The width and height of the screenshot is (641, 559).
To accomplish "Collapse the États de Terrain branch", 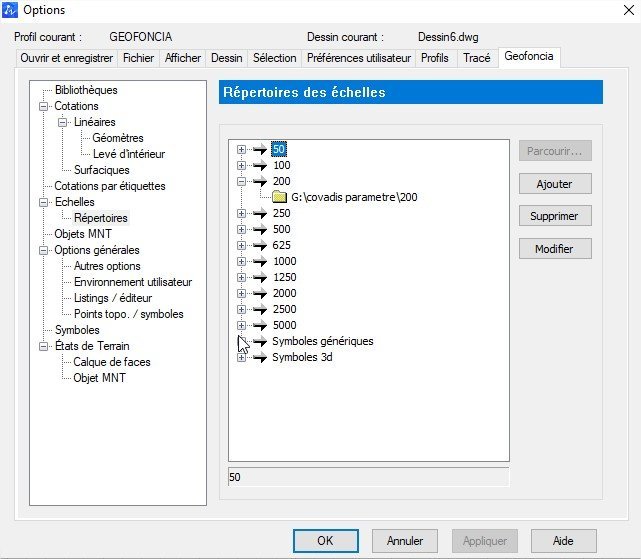I will pyautogui.click(x=43, y=346).
